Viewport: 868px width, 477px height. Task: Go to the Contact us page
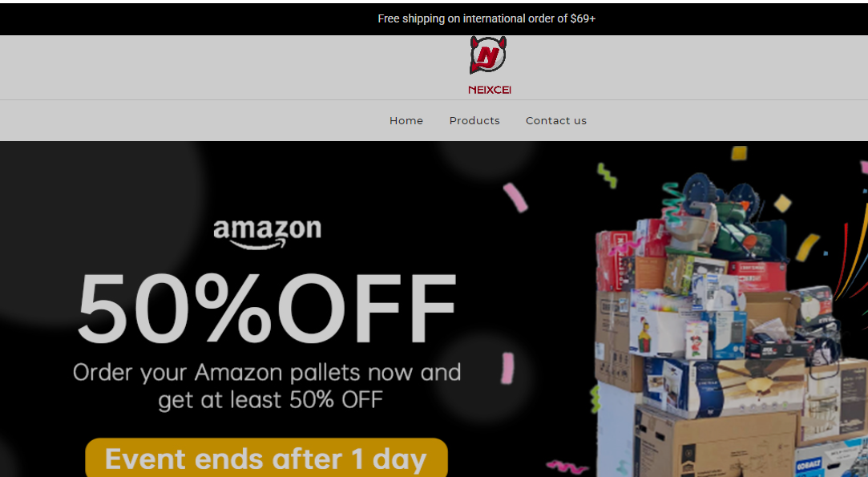click(555, 121)
